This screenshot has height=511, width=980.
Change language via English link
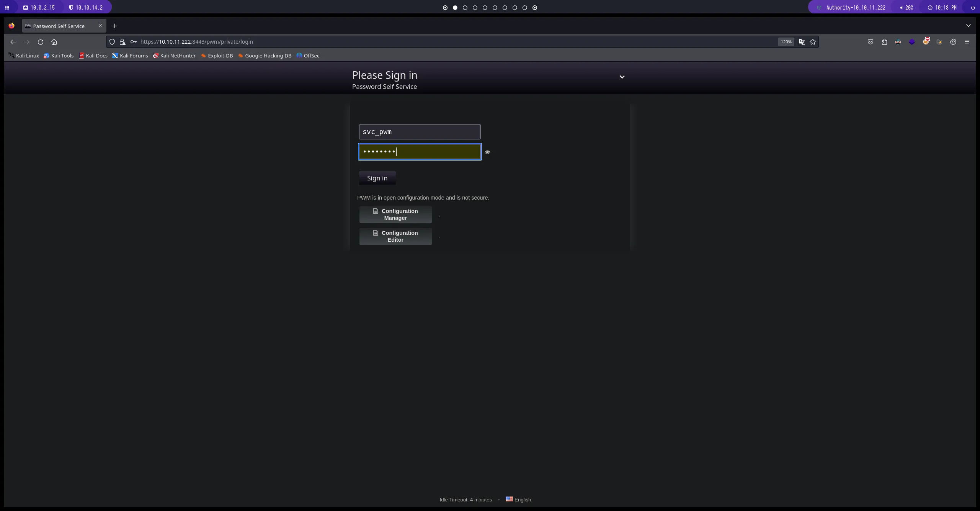[x=522, y=500]
